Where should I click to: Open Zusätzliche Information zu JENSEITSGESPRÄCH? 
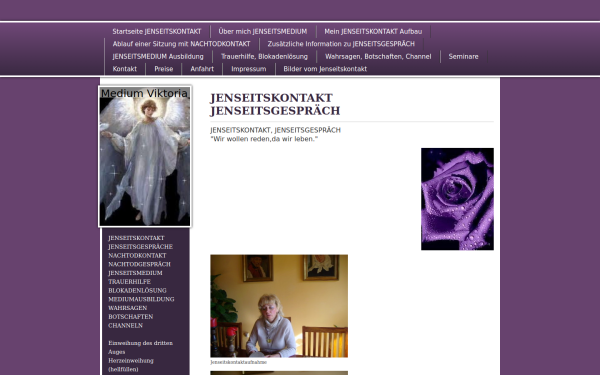click(341, 44)
